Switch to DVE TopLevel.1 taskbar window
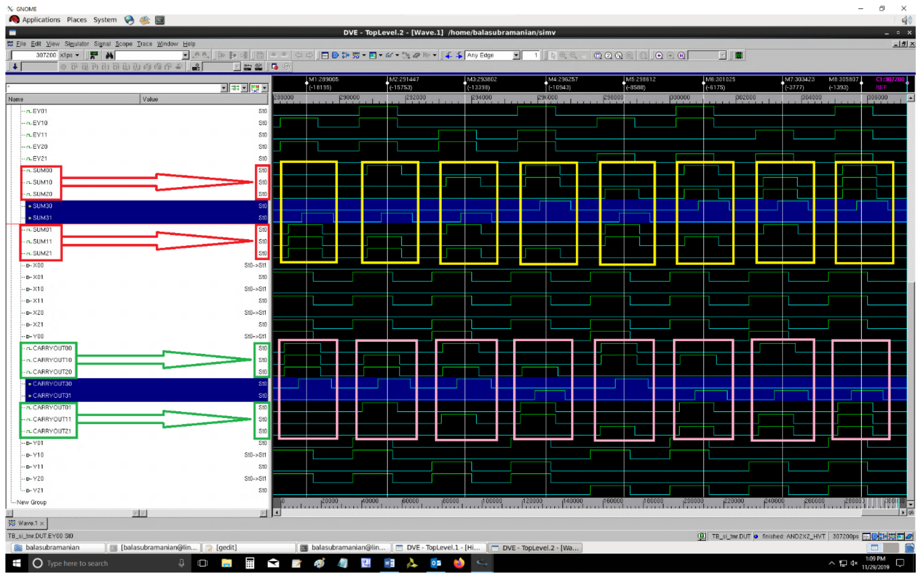This screenshot has width=924, height=580. [x=440, y=547]
